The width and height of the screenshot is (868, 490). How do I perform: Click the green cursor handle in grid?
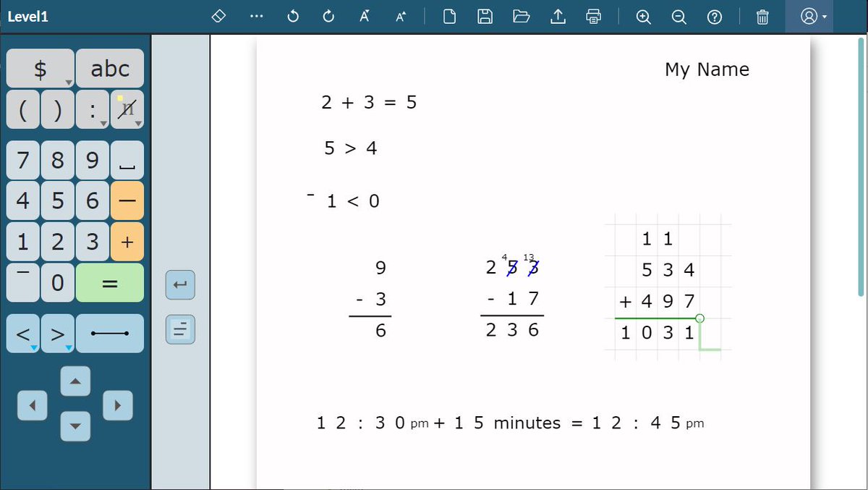coord(699,318)
